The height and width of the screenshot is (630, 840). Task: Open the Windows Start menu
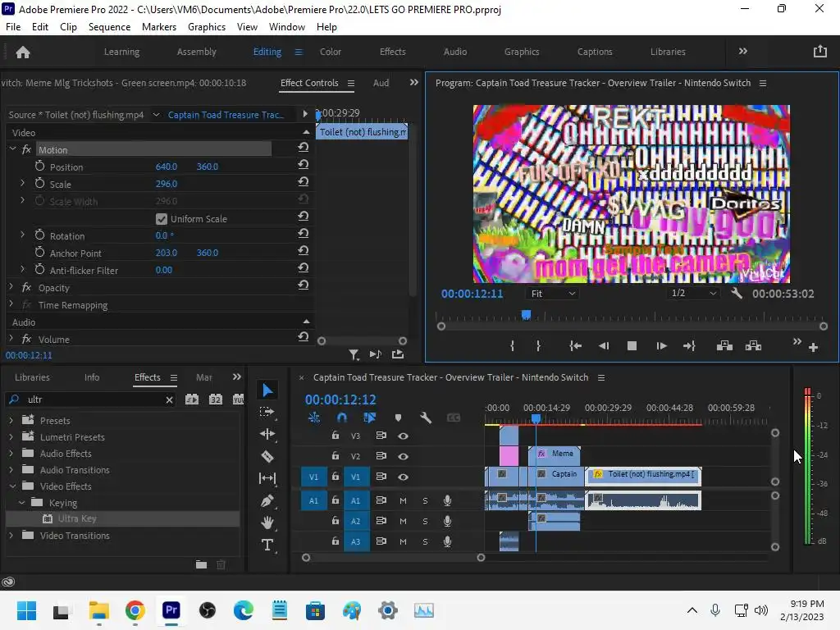pyautogui.click(x=26, y=610)
